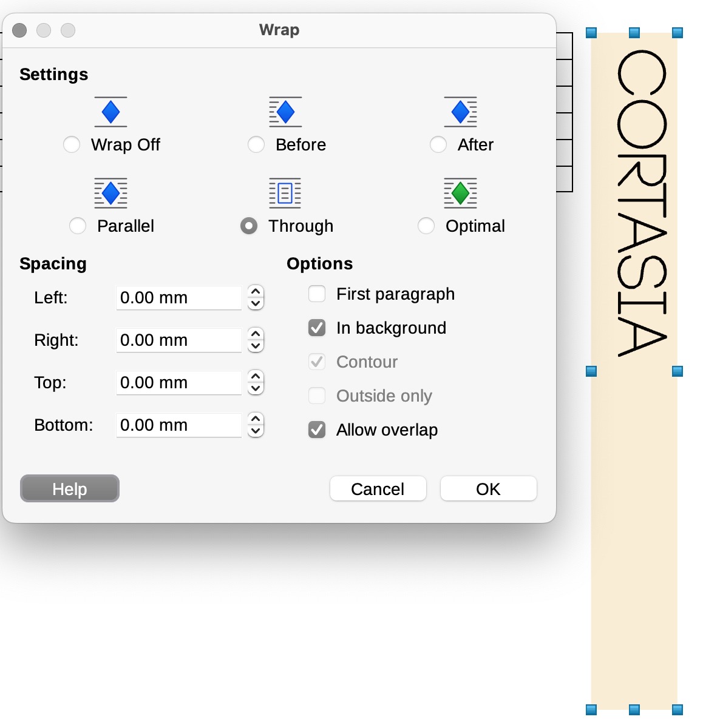Toggle the Allow overlap checkbox
The image size is (703, 728).
pyautogui.click(x=317, y=430)
